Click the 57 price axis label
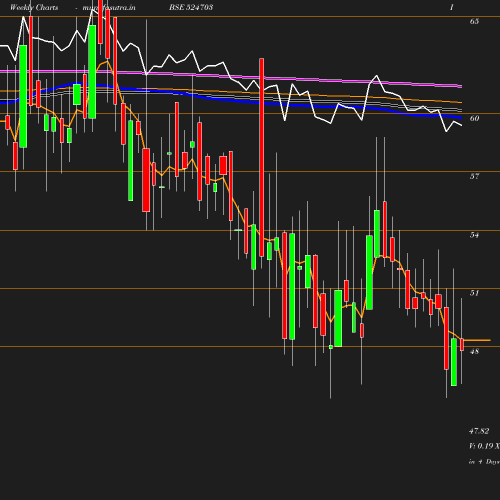 point(474,176)
